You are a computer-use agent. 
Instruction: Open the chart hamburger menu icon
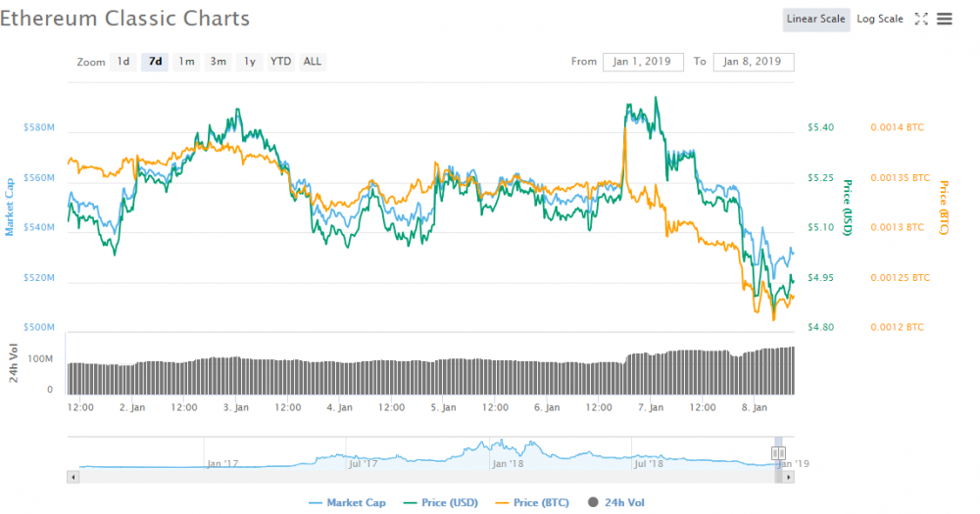pos(945,20)
